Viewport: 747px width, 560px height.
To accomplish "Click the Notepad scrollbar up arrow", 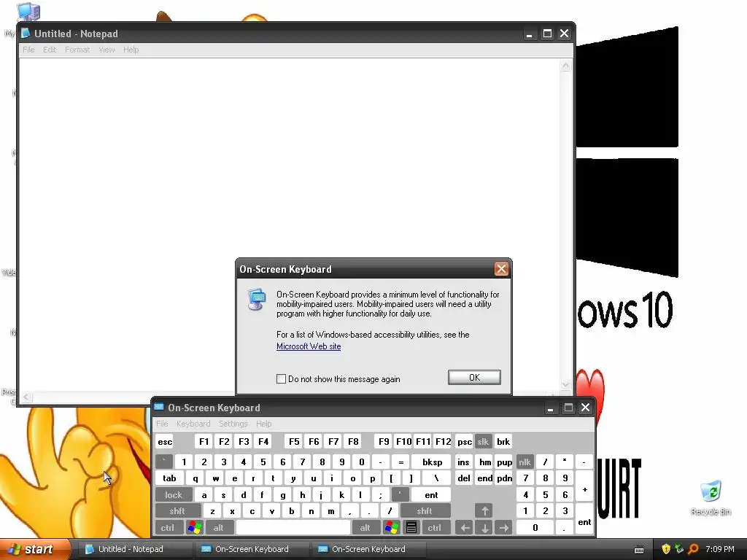I will pos(565,66).
